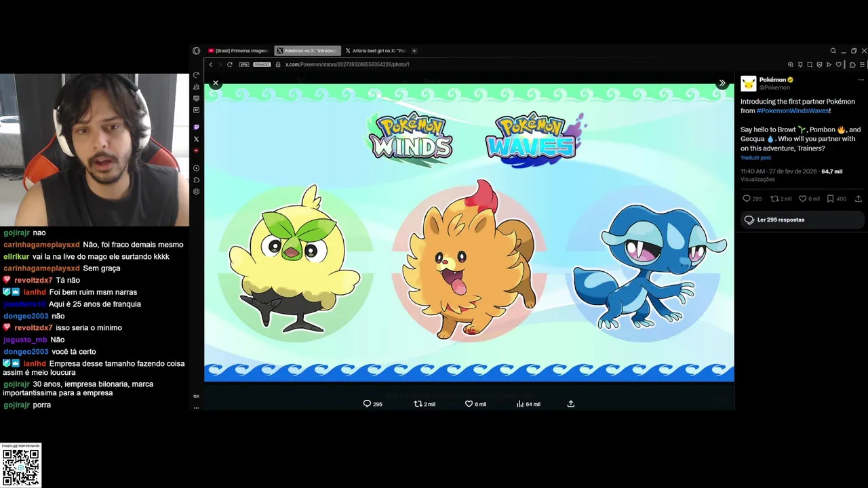868x488 pixels.
Task: Open sidebar extensions cube icon
Action: click(x=196, y=180)
